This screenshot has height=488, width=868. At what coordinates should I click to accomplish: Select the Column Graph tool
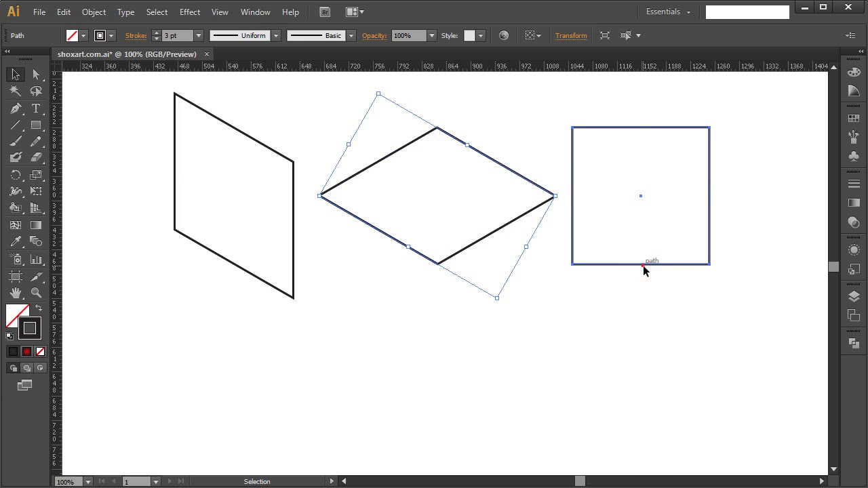coord(36,259)
